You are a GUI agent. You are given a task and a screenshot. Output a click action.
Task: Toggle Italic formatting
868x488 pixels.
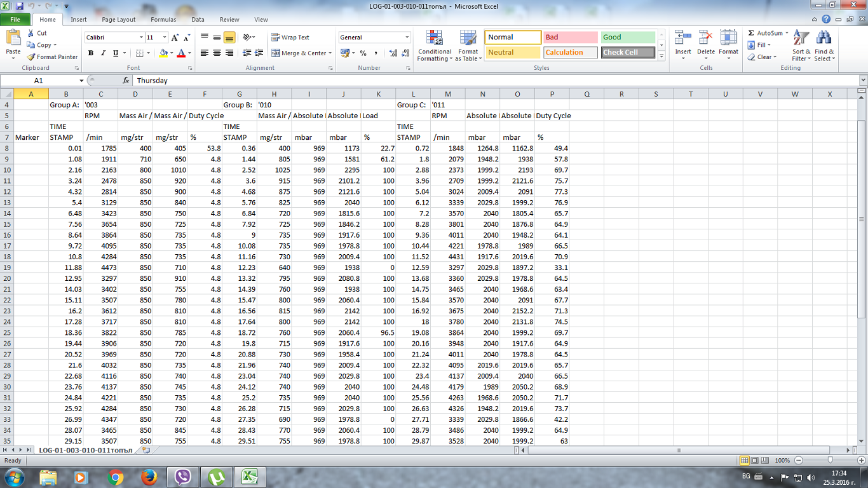tap(103, 53)
